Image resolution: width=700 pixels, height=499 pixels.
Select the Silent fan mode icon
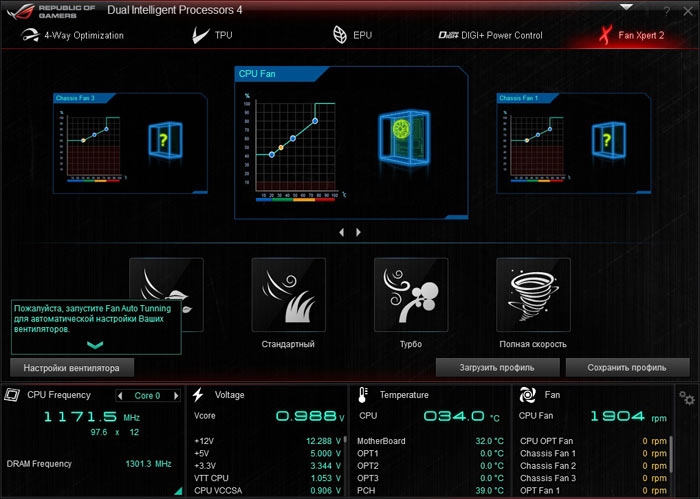(166, 282)
